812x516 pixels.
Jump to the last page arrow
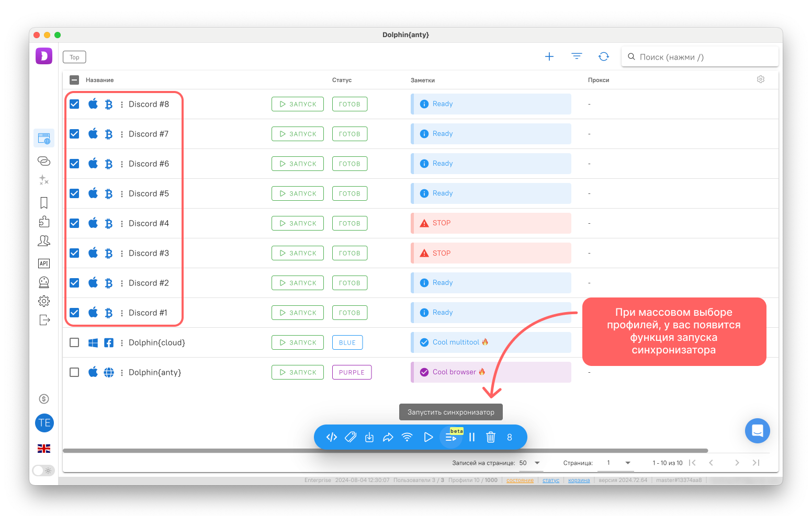(x=756, y=463)
